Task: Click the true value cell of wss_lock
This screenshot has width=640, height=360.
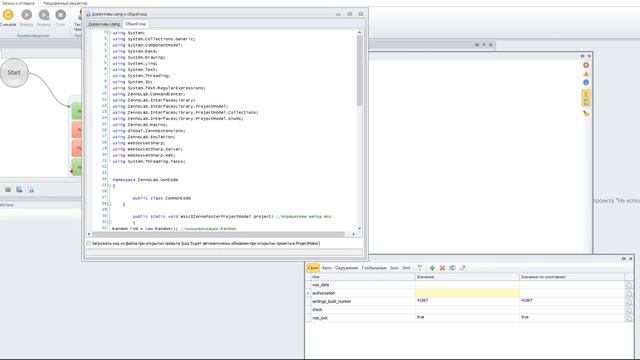Action: [x=467, y=318]
